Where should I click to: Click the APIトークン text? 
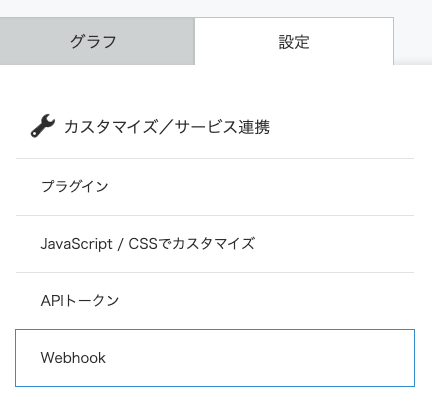80,301
